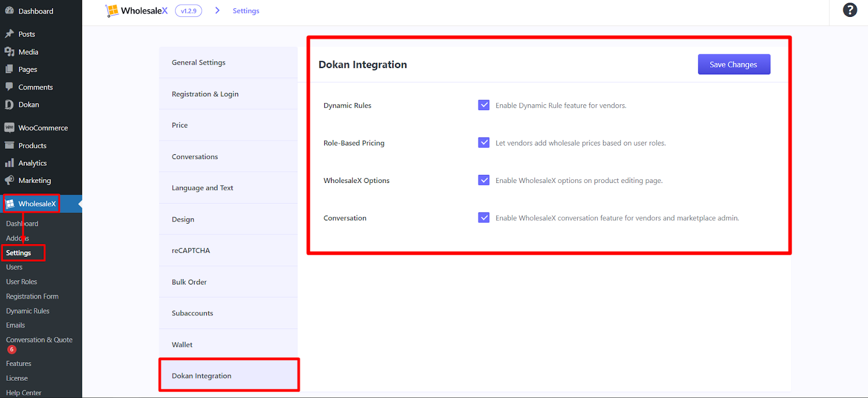Click the Marketing megaphone icon

tap(9, 180)
